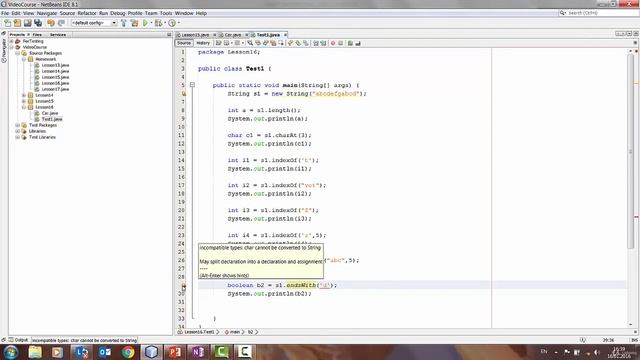Switch to the Files panel tab
The image size is (640, 360).
tap(37, 35)
